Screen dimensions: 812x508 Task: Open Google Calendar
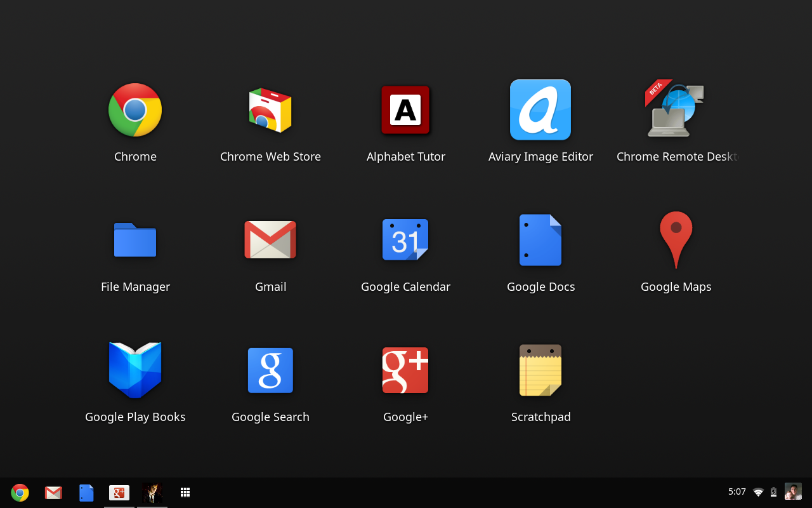[x=405, y=239]
